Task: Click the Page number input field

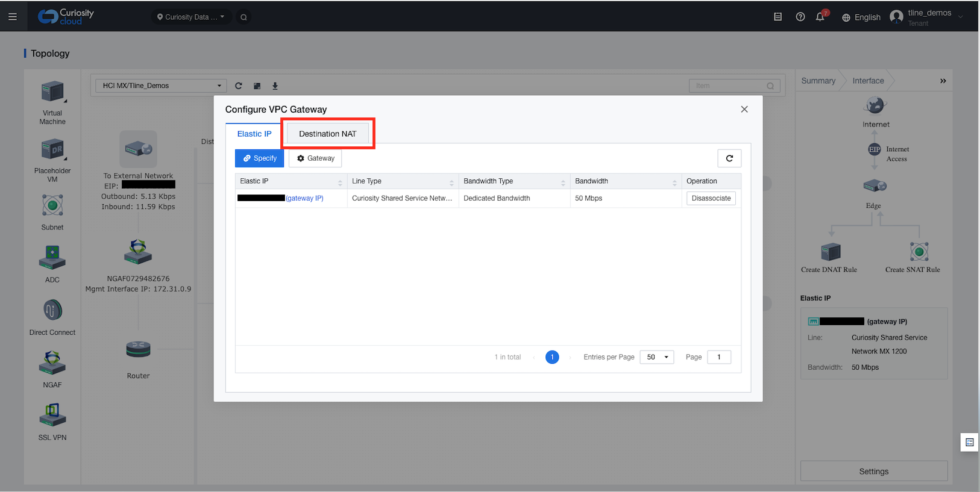Action: coord(719,357)
